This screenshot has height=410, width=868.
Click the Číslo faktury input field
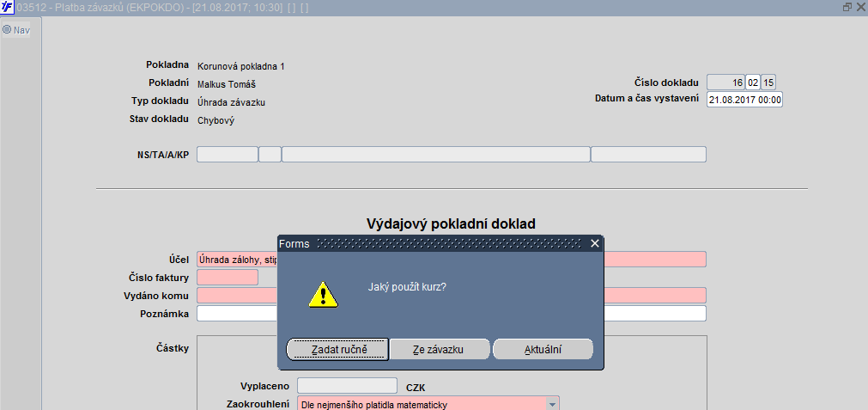coord(228,277)
